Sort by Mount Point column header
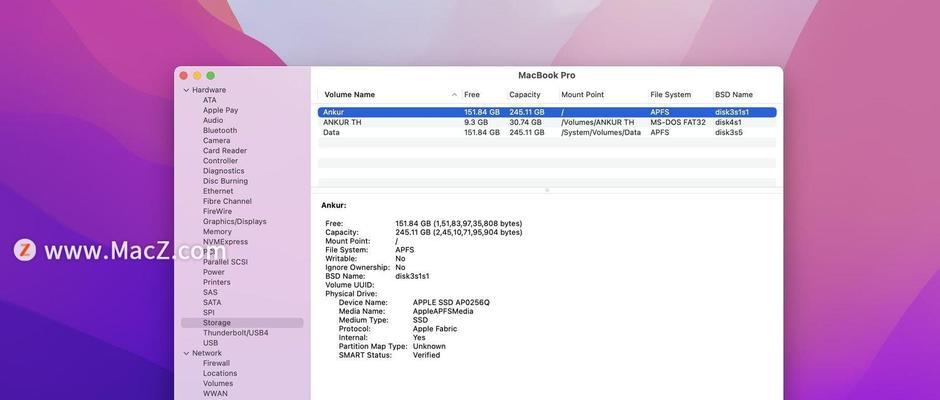Screen dimensions: 940x400 (582, 95)
